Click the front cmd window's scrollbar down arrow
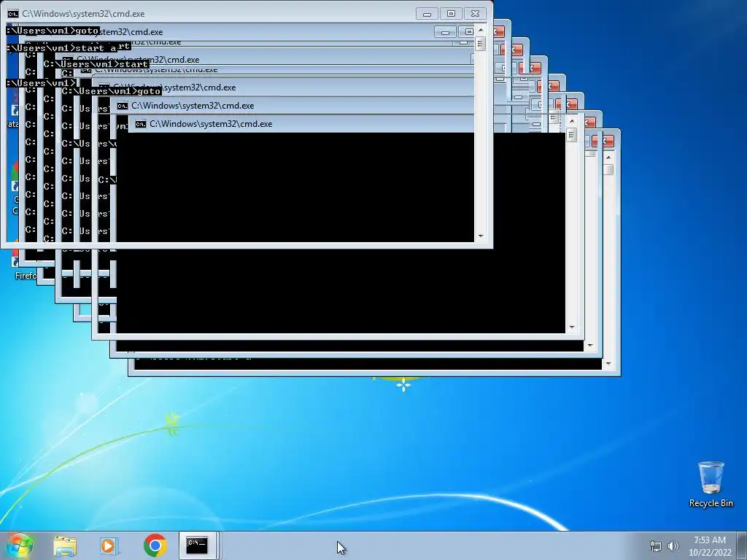 tap(481, 236)
